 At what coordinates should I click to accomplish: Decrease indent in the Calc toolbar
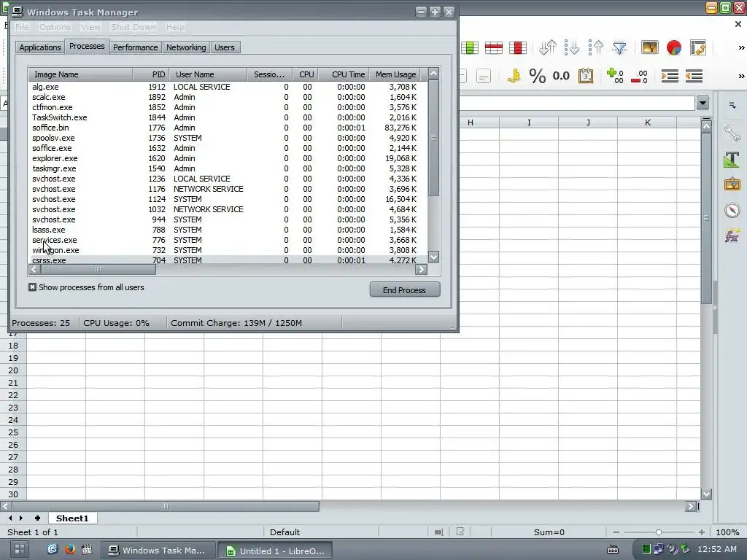pyautogui.click(x=694, y=76)
